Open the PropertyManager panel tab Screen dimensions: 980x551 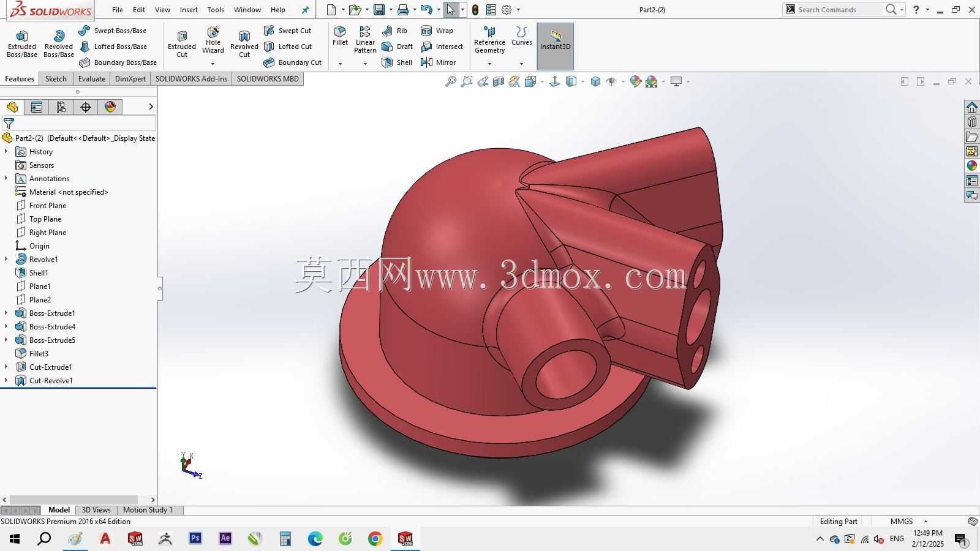[37, 107]
